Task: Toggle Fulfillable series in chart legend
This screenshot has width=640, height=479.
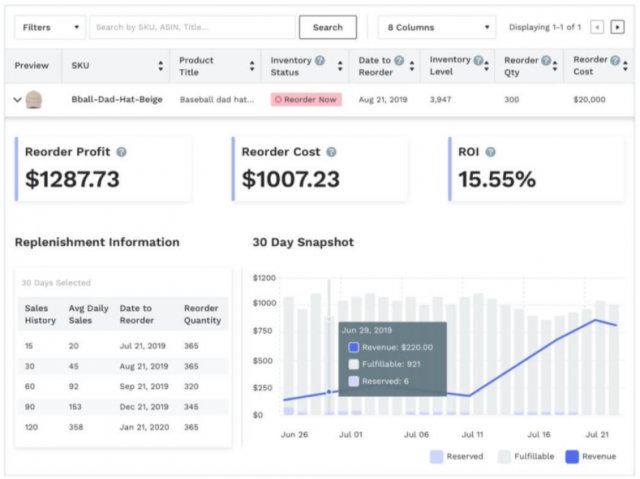Action: (x=526, y=457)
